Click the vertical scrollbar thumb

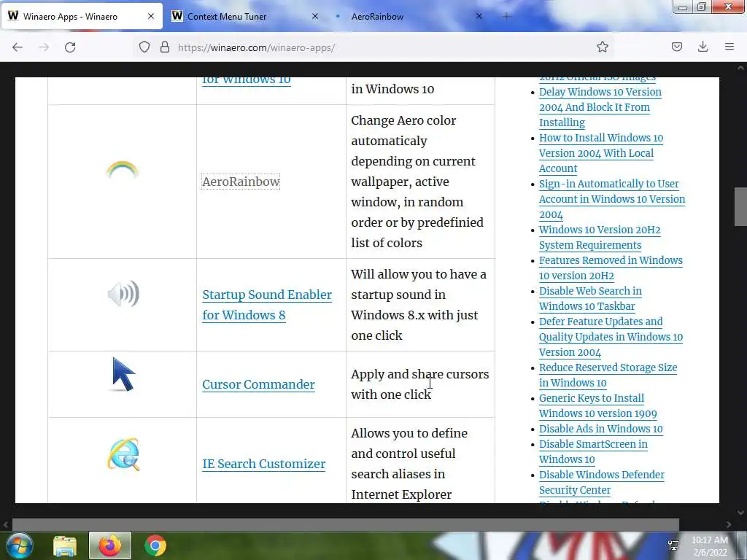(740, 208)
